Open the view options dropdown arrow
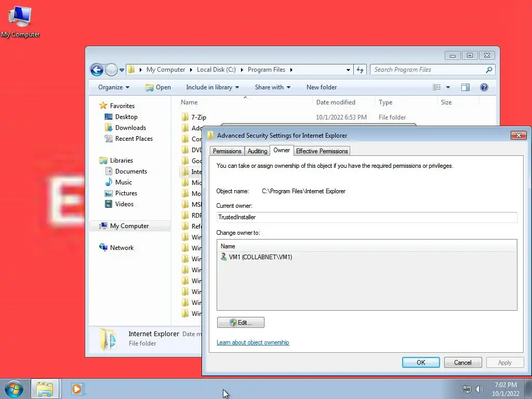The height and width of the screenshot is (399, 532). click(x=448, y=87)
